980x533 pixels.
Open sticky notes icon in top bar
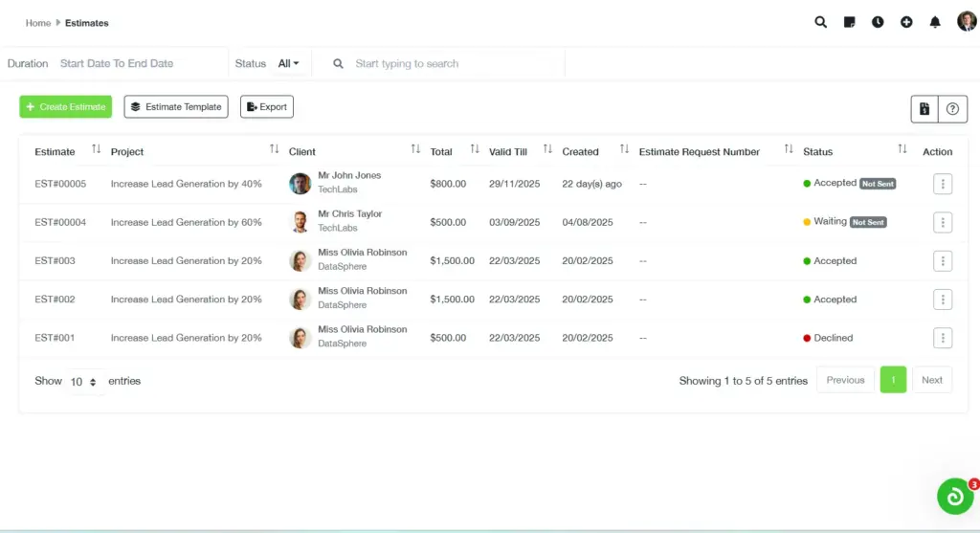[x=850, y=23]
